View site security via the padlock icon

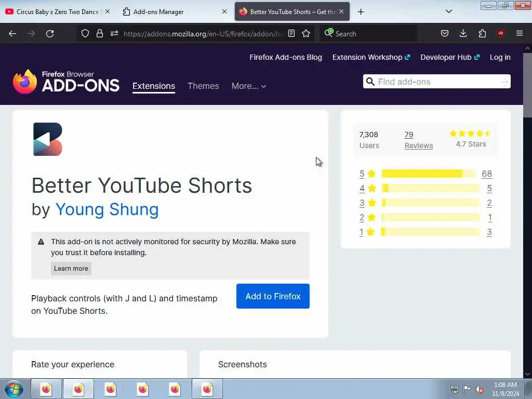pyautogui.click(x=99, y=33)
